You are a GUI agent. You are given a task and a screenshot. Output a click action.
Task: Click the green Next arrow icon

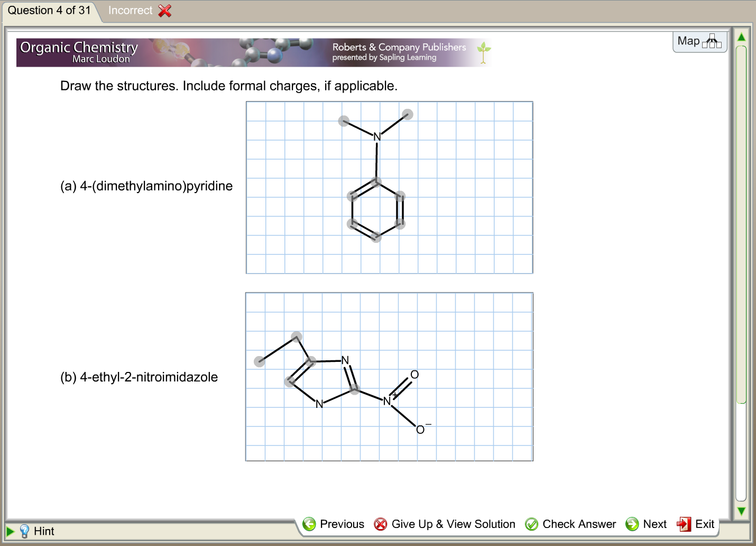pos(631,524)
